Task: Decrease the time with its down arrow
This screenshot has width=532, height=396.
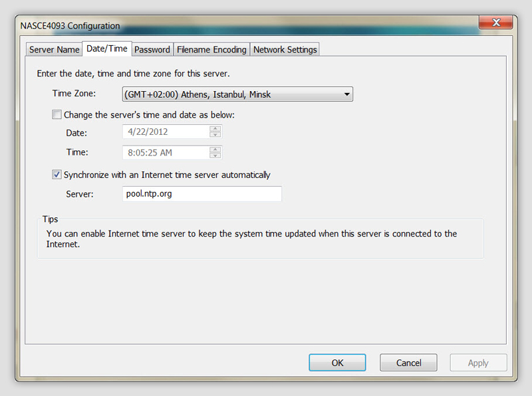Action: 215,155
